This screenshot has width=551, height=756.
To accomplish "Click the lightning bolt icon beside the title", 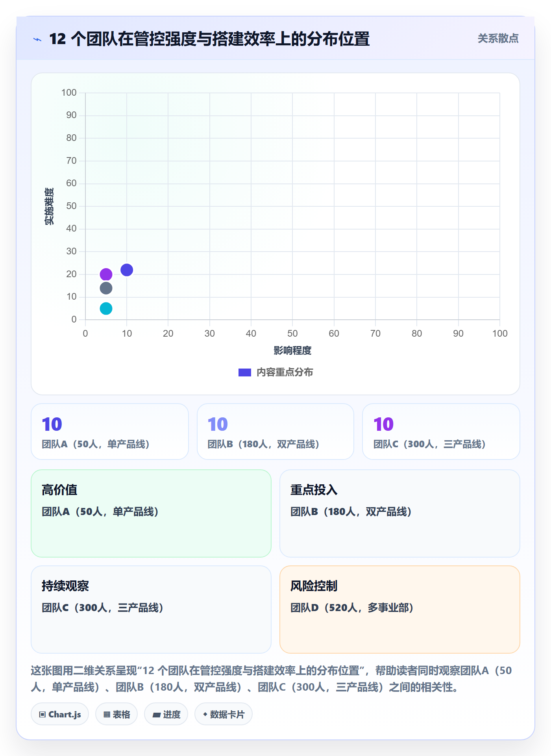I will (37, 39).
